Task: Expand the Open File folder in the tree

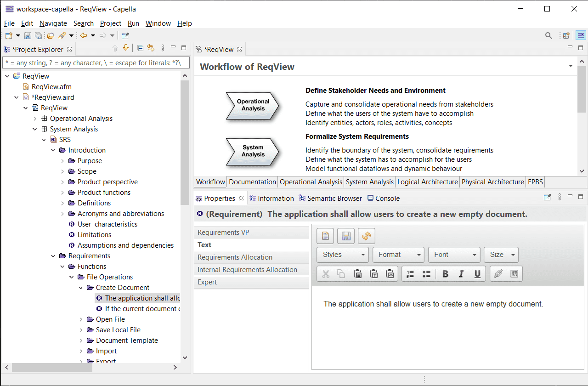Action: click(x=81, y=319)
